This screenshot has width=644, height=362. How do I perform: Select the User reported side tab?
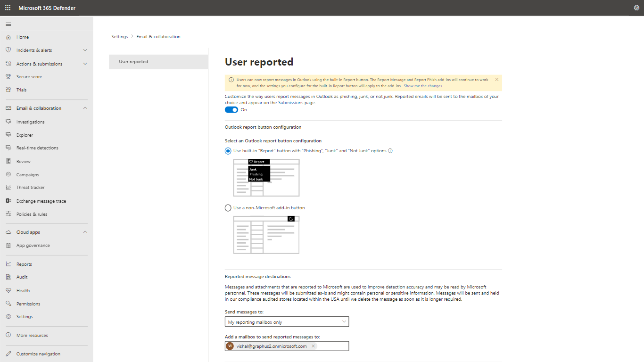coord(158,62)
